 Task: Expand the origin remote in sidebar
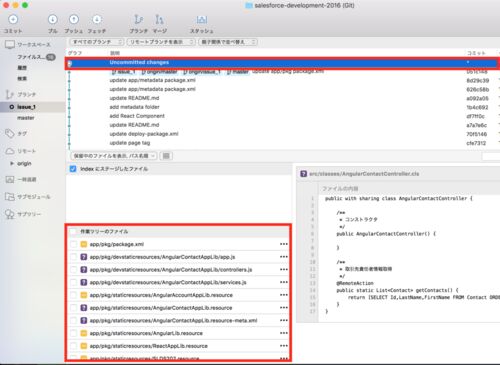[12, 163]
